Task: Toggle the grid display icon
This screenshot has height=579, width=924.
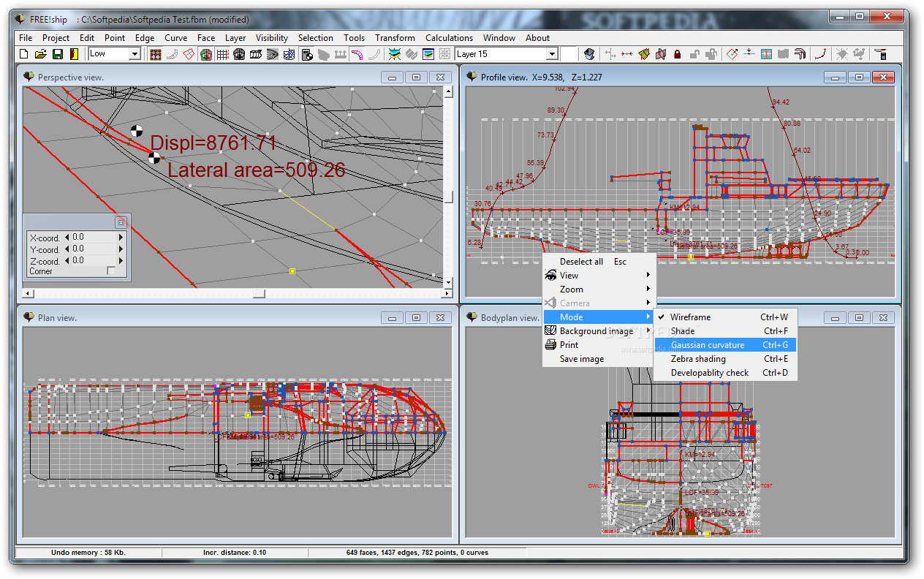Action: click(x=223, y=54)
